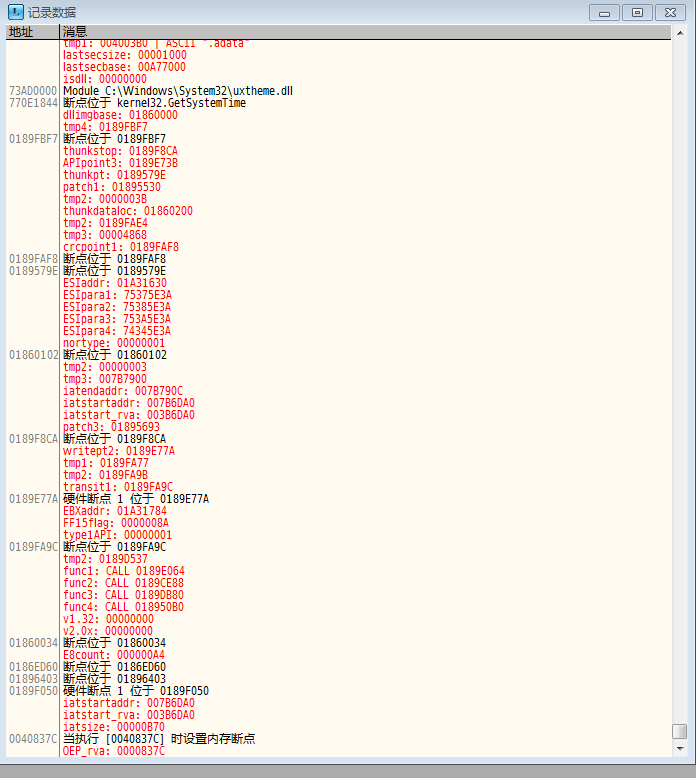Select the dllimgbase: 01860000 line
This screenshot has height=778, width=696.
(x=120, y=115)
